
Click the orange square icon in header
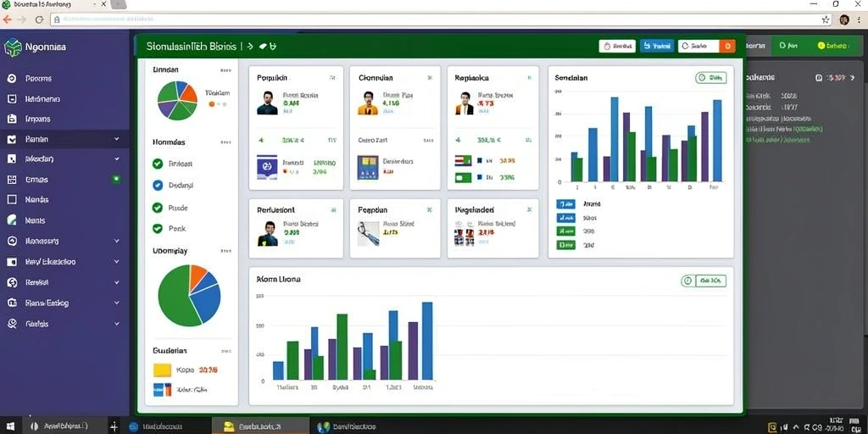point(727,46)
